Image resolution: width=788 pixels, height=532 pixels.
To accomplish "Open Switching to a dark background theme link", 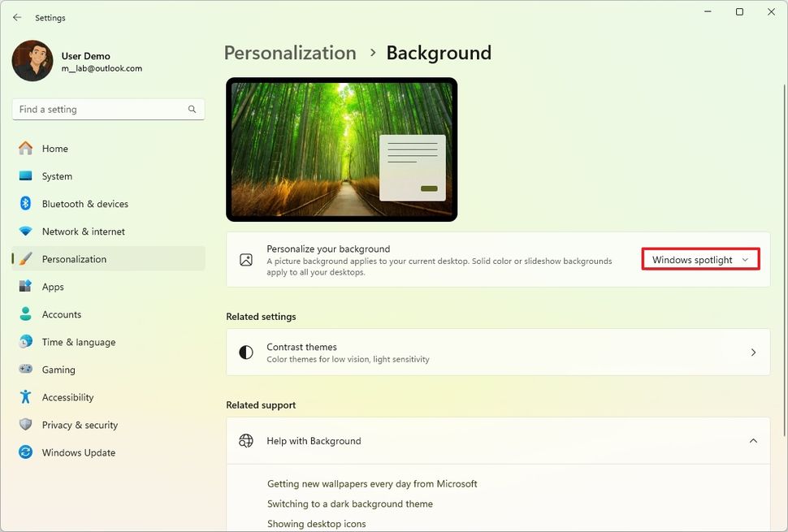I will point(350,504).
